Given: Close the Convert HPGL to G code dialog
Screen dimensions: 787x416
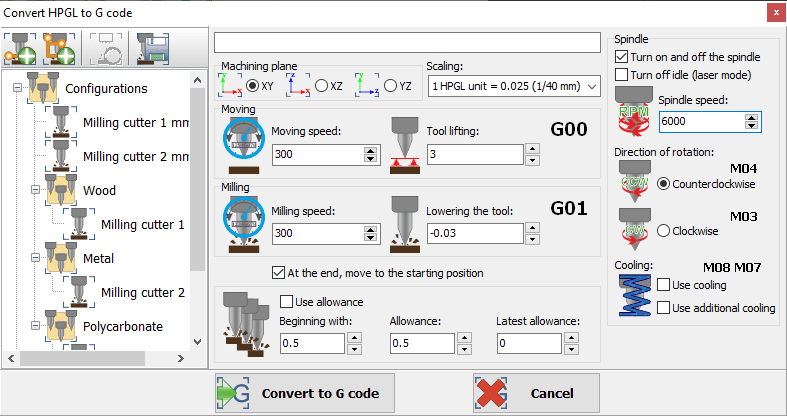Looking at the screenshot, I should (x=775, y=13).
